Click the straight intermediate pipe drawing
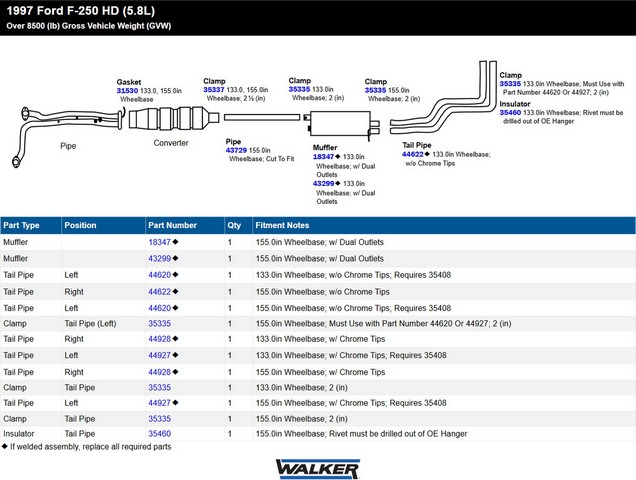Image resolution: width=636 pixels, height=480 pixels. (262, 117)
